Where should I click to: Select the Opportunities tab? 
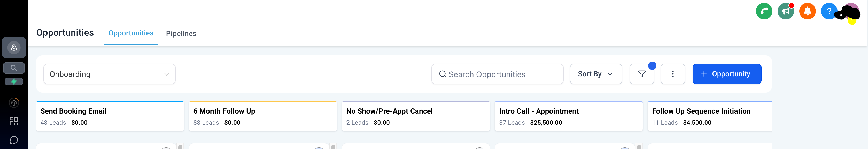pyautogui.click(x=131, y=33)
